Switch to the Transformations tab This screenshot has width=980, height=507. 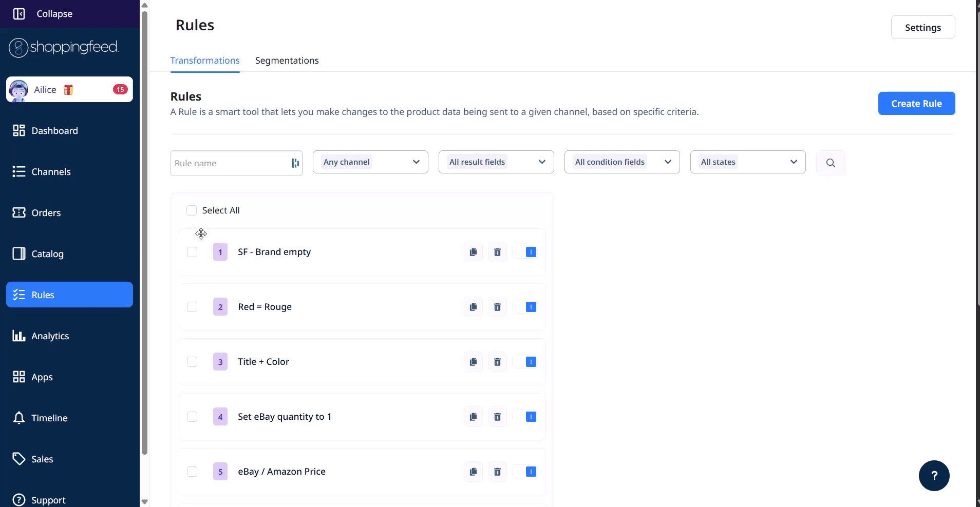click(205, 61)
